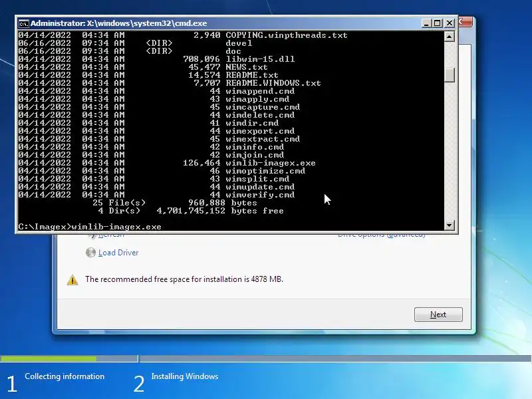Click the wiminfo.cmd entry
The height and width of the screenshot is (399, 532).
coord(255,147)
